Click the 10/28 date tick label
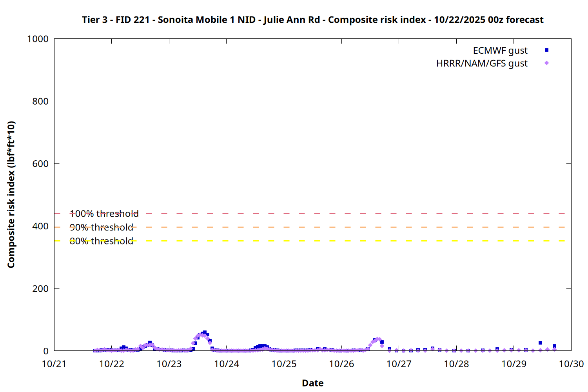Screen dimensions: 588x392 pos(456,364)
